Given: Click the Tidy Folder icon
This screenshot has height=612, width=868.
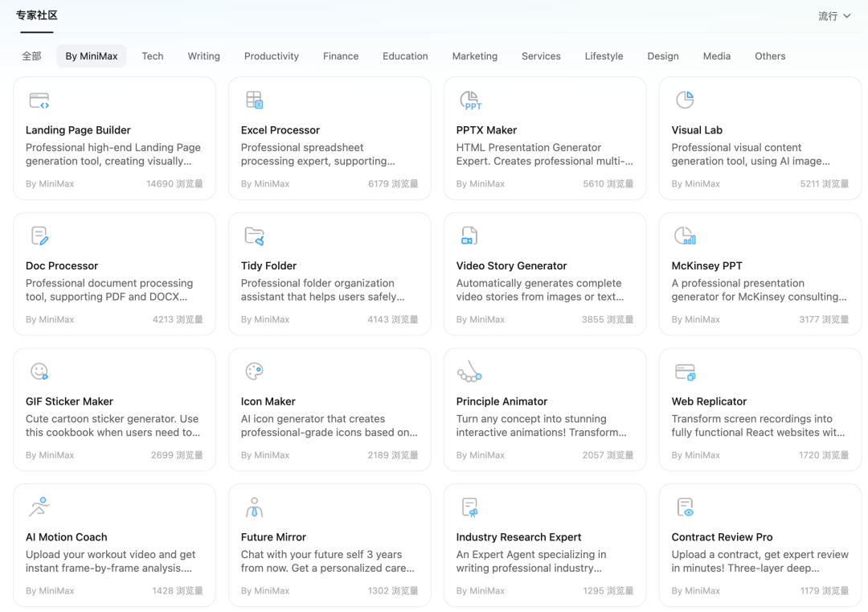Looking at the screenshot, I should tap(254, 236).
